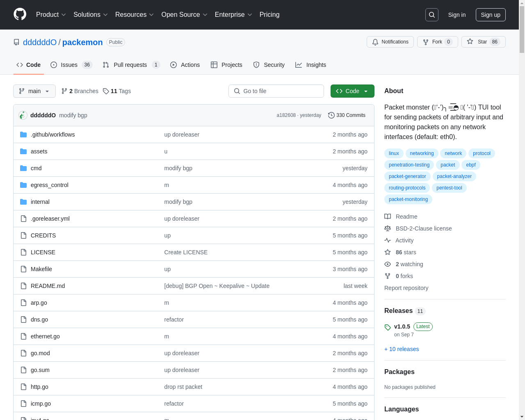Click the Activity pulse icon

388,240
